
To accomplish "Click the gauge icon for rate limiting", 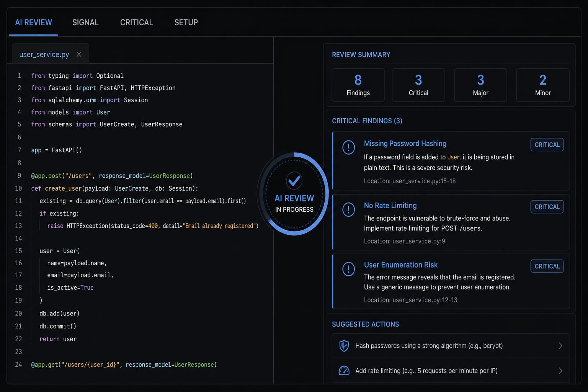I will click(x=344, y=371).
